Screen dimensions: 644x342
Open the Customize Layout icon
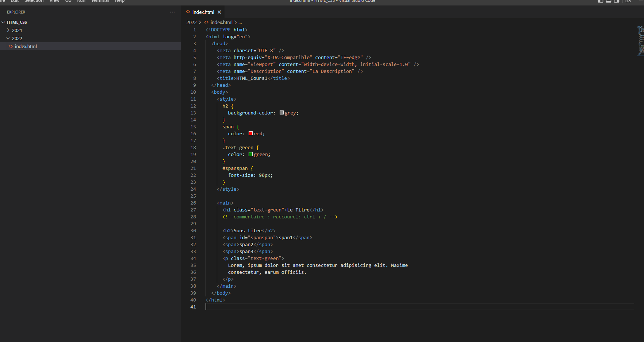pos(628,1)
